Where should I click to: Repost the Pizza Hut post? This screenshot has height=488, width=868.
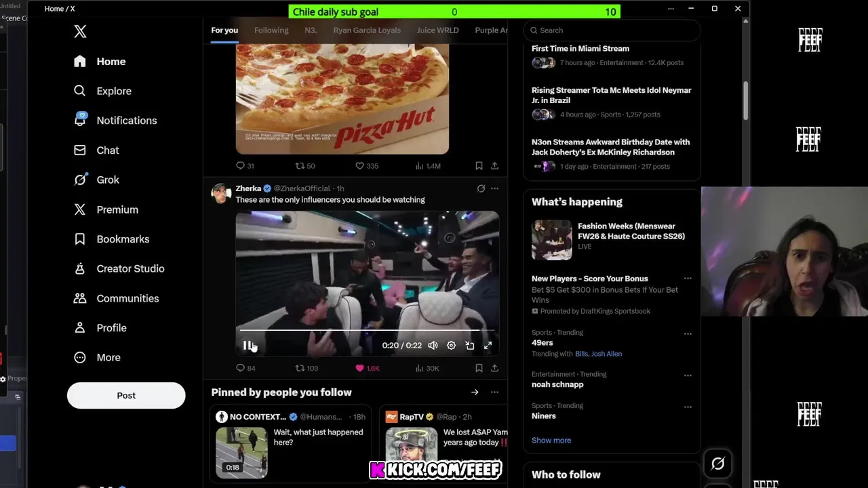(305, 166)
